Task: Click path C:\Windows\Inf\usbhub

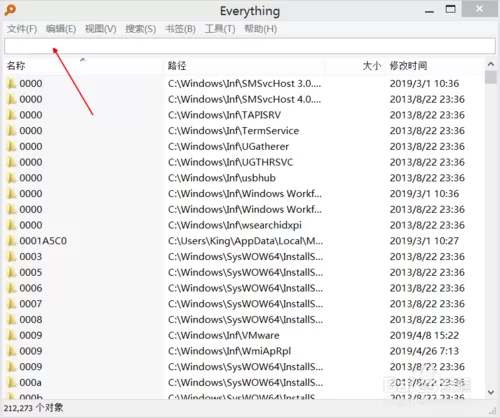Action: point(222,178)
